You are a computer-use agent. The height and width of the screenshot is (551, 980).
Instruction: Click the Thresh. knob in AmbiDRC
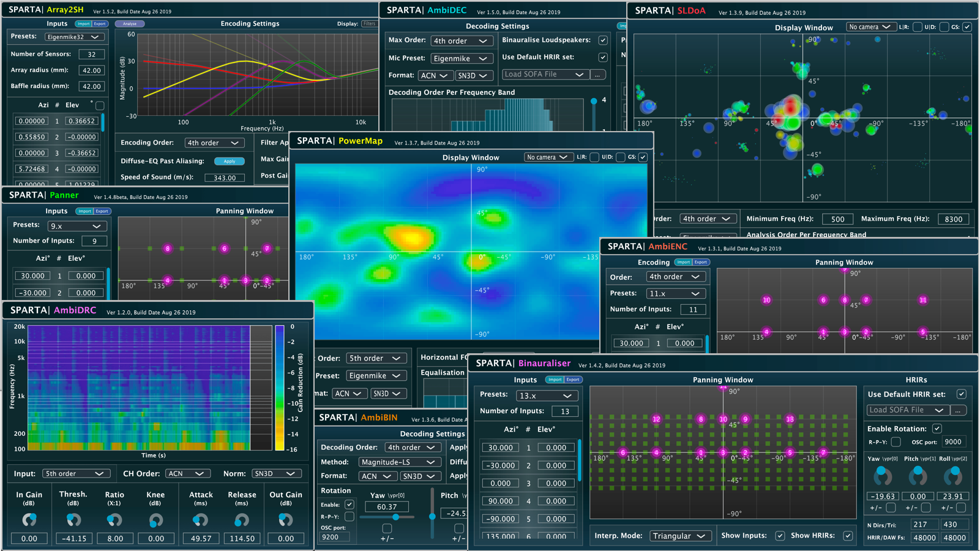73,520
